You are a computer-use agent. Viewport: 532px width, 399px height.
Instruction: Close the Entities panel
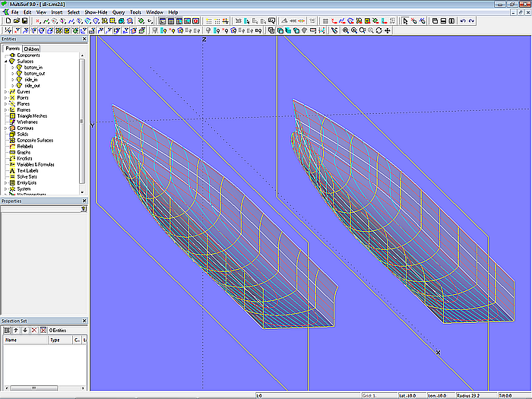pyautogui.click(x=84, y=40)
